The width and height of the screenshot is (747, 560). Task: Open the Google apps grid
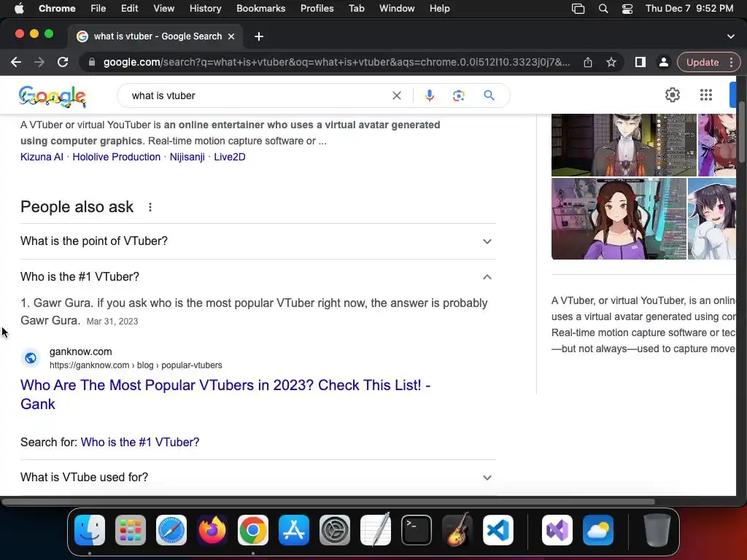[x=706, y=95]
